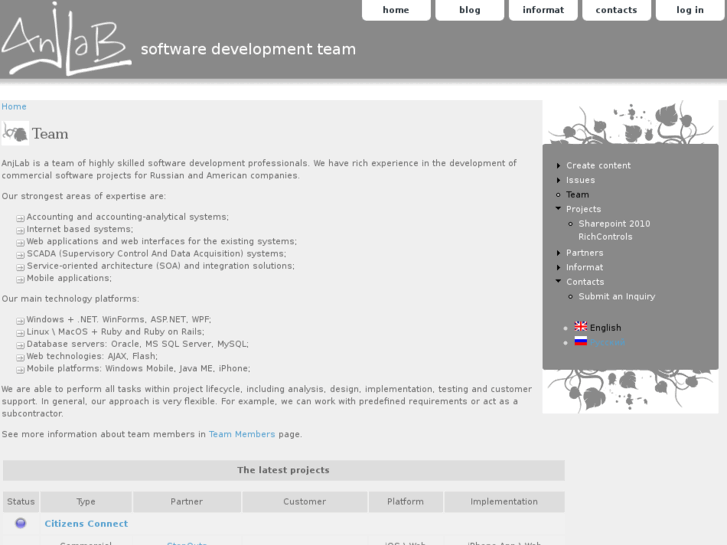Screen dimensions: 727x545
Task: Open the blog tab
Action: [470, 10]
